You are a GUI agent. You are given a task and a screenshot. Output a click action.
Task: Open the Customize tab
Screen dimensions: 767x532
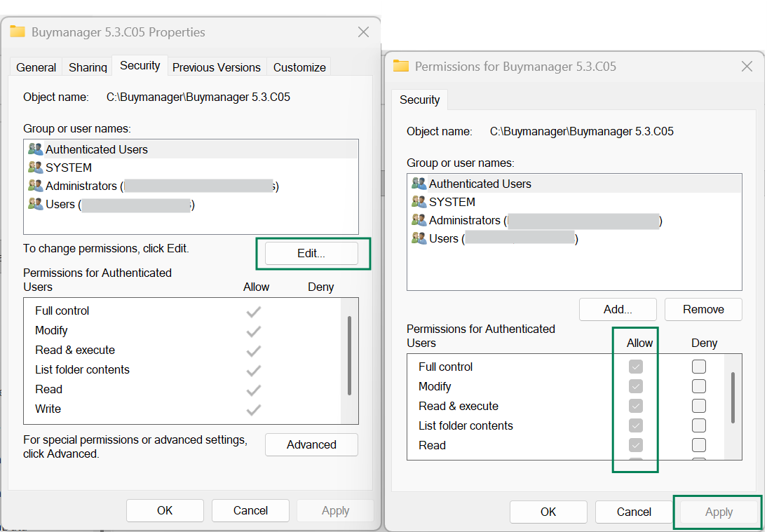coord(299,67)
